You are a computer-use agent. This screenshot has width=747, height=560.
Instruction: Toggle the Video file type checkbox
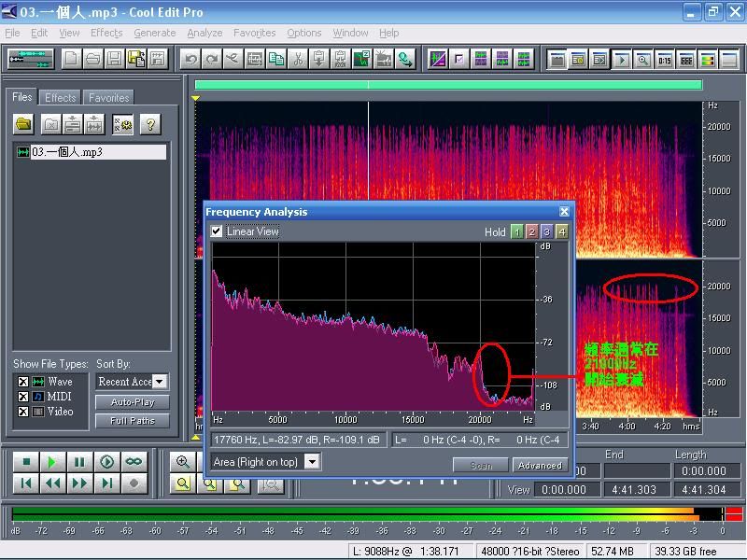coord(22,412)
